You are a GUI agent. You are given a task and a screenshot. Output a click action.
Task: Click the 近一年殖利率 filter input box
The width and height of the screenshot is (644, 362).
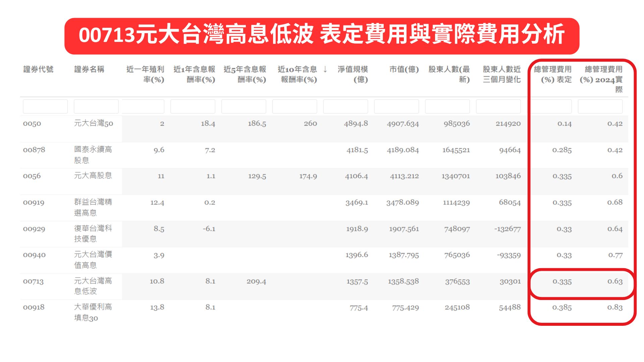click(143, 107)
